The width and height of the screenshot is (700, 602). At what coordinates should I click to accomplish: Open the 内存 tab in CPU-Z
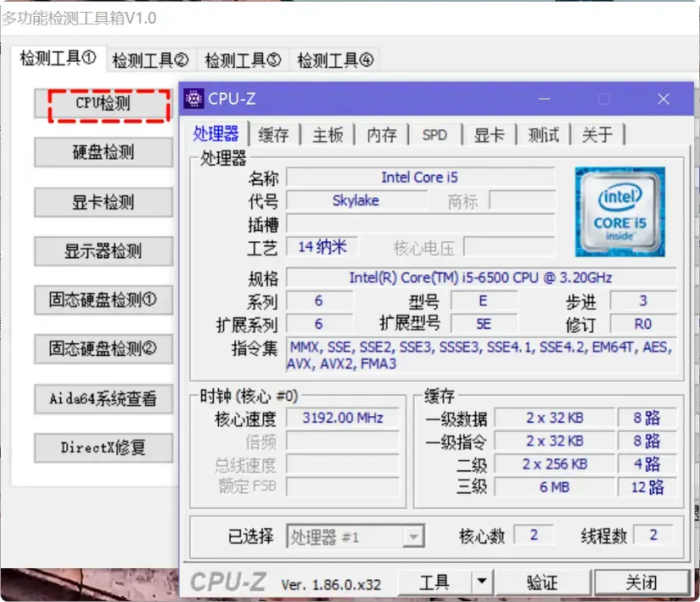click(x=380, y=134)
